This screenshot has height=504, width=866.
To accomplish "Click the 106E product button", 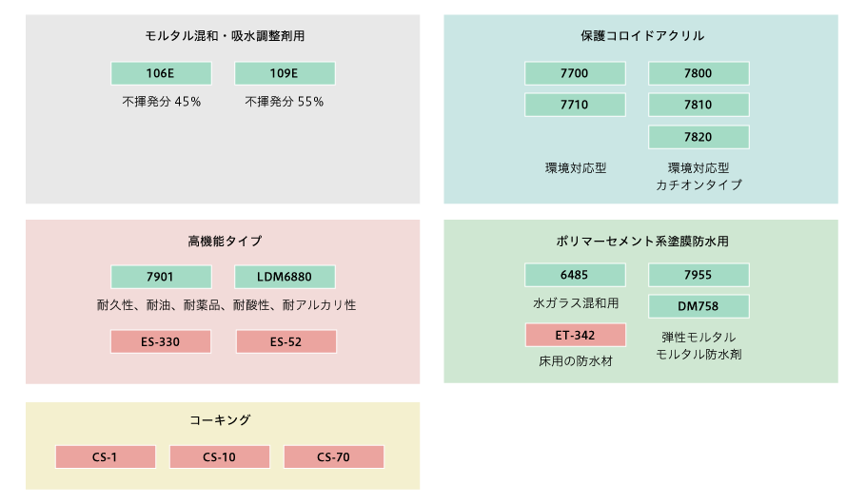I will (161, 73).
